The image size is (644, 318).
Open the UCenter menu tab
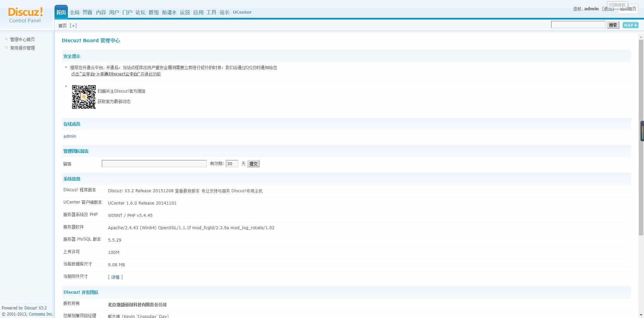(x=242, y=12)
